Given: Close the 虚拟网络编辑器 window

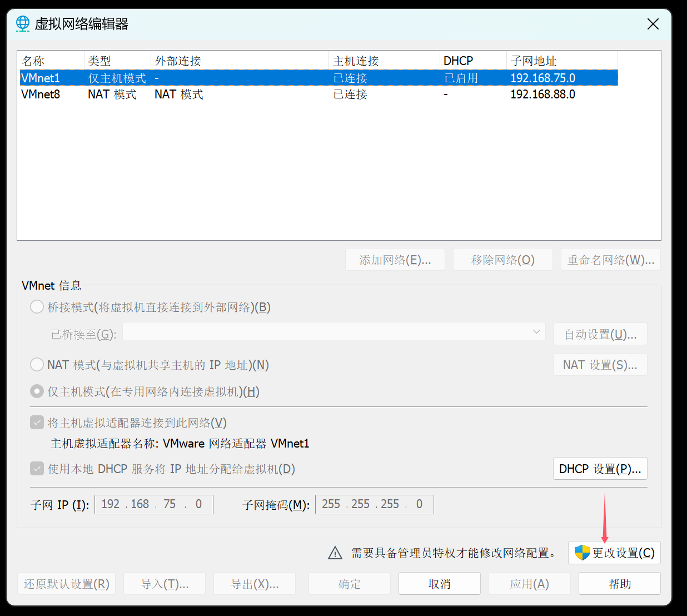Looking at the screenshot, I should [653, 24].
